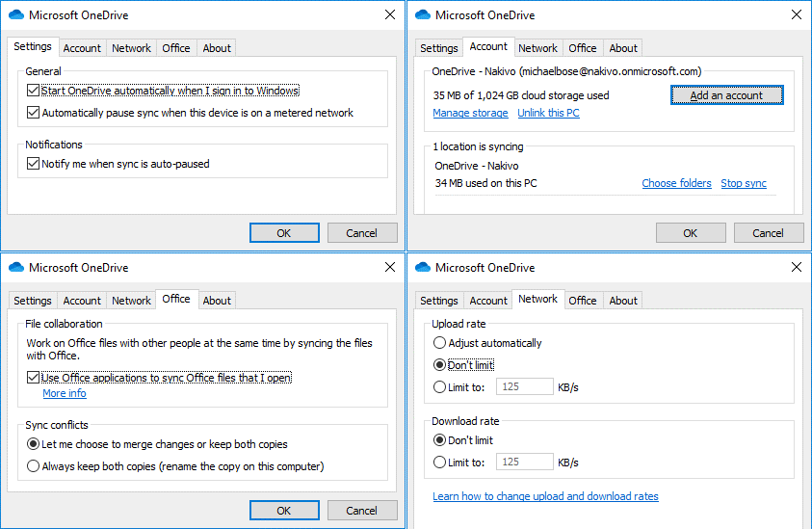812x529 pixels.
Task: Switch to Office tab in the Add an account window
Action: [583, 48]
